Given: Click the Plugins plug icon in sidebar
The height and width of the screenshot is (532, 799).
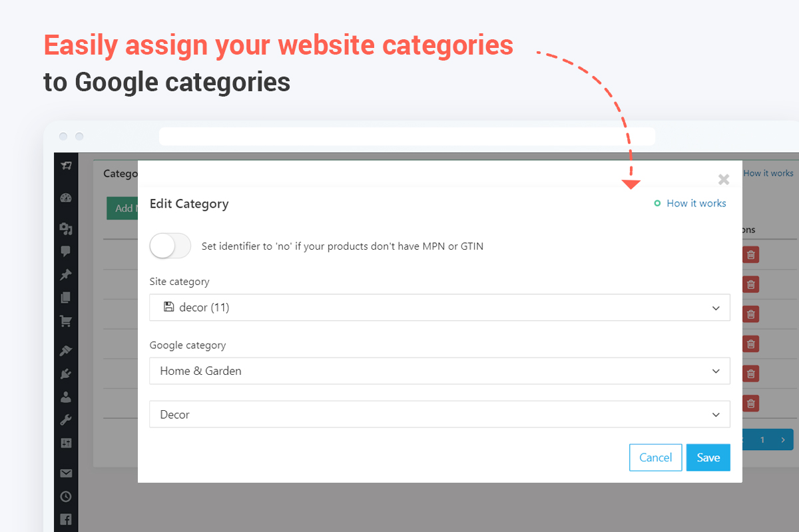Looking at the screenshot, I should [65, 374].
